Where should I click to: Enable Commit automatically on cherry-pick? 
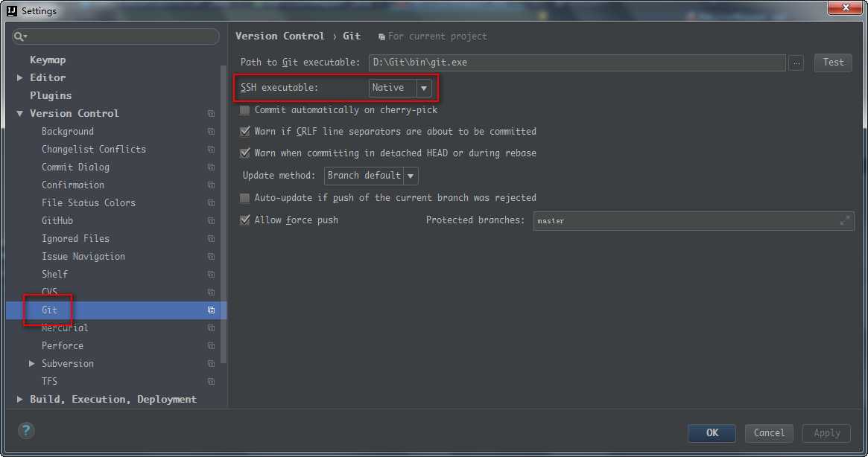click(x=244, y=110)
